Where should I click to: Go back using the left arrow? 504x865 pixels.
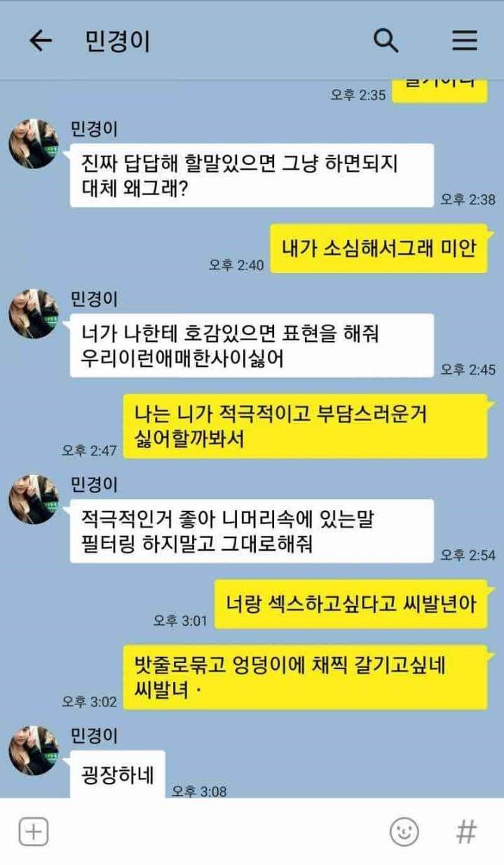41,41
